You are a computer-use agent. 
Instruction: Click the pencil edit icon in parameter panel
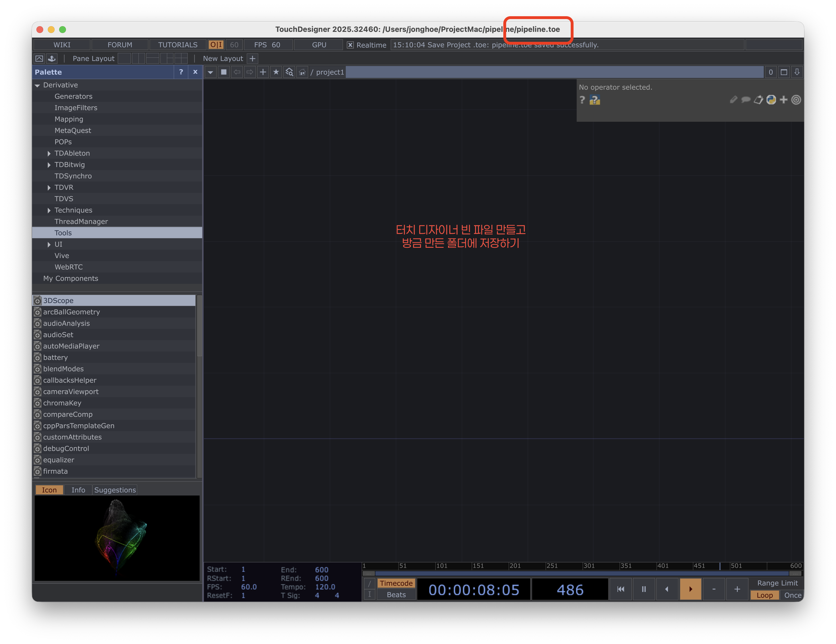click(733, 100)
